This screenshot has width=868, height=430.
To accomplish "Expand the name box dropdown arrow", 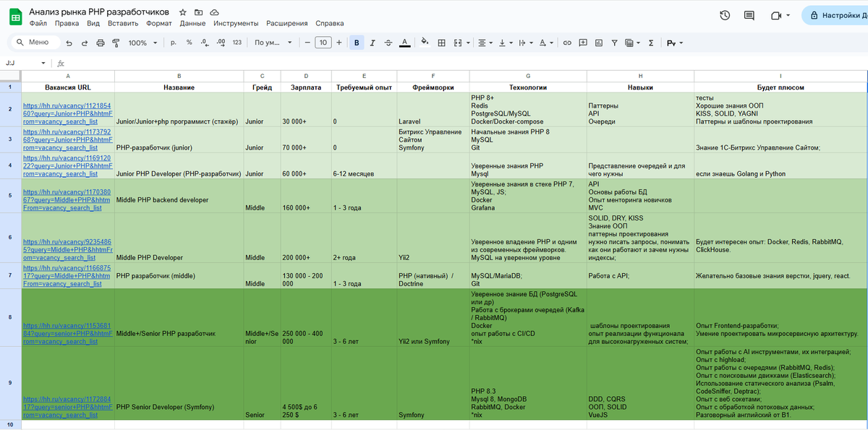I will pyautogui.click(x=43, y=63).
